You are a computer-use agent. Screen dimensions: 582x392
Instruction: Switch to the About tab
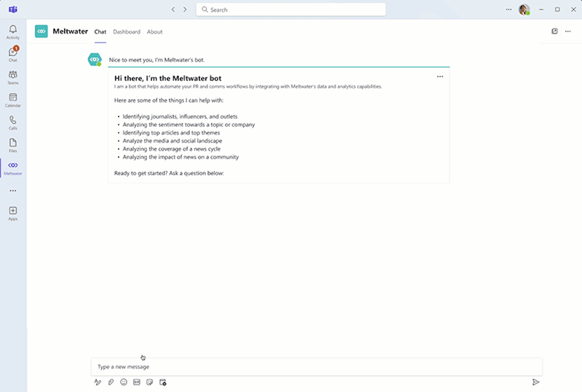tap(155, 32)
